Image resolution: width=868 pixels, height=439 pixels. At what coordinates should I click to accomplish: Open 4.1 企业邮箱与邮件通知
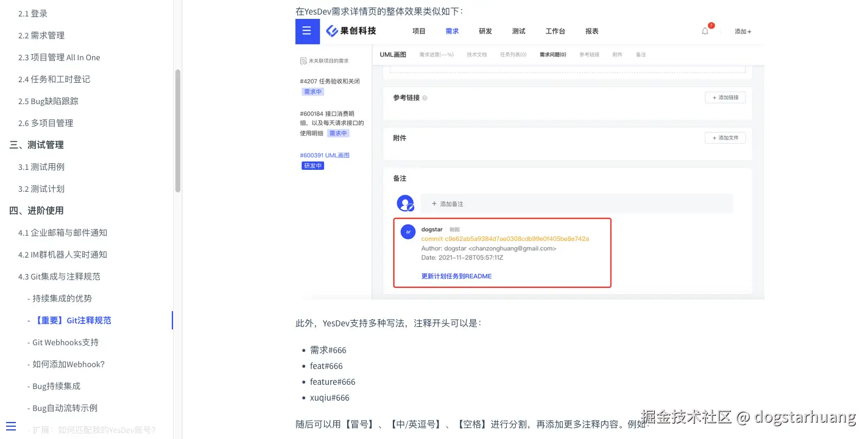click(63, 233)
